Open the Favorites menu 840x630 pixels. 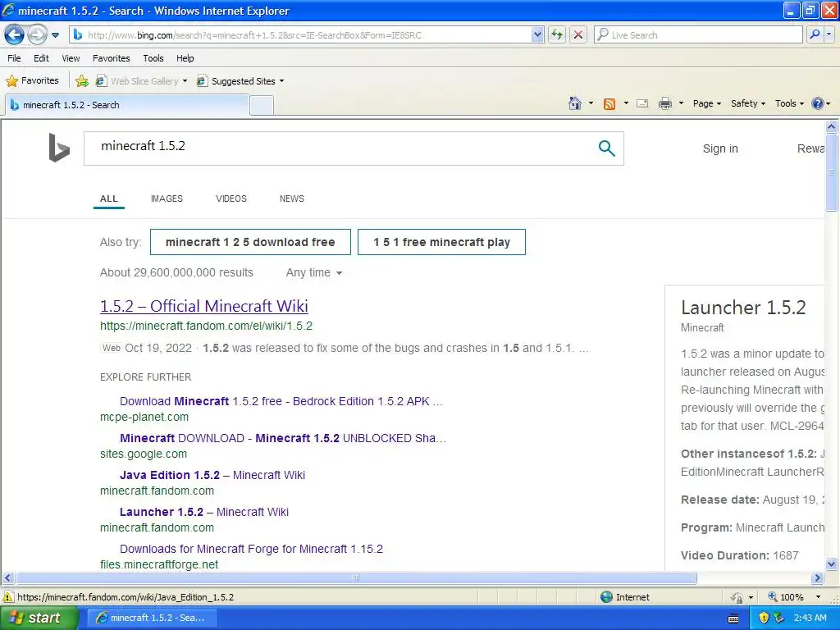[111, 58]
